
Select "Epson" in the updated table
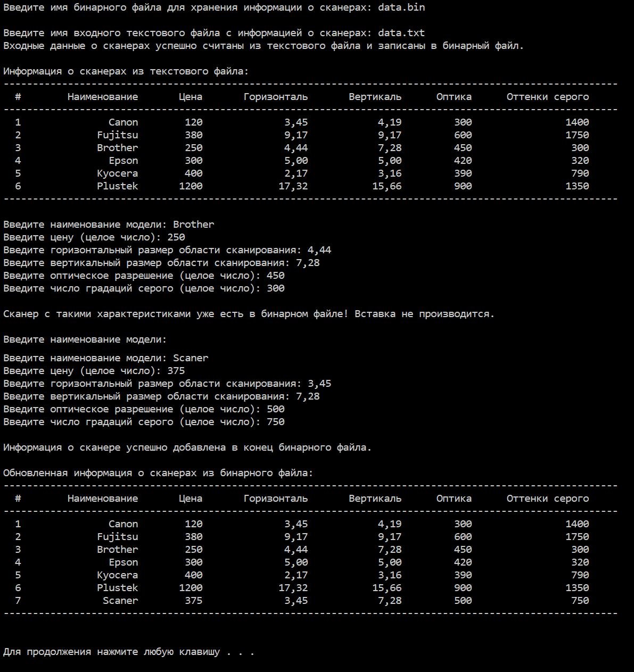point(123,562)
